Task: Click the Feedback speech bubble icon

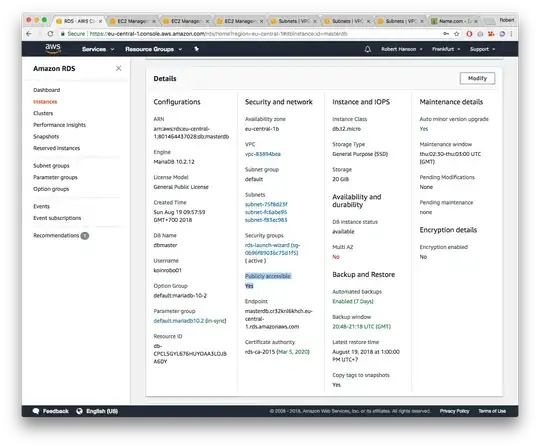Action: click(x=36, y=411)
